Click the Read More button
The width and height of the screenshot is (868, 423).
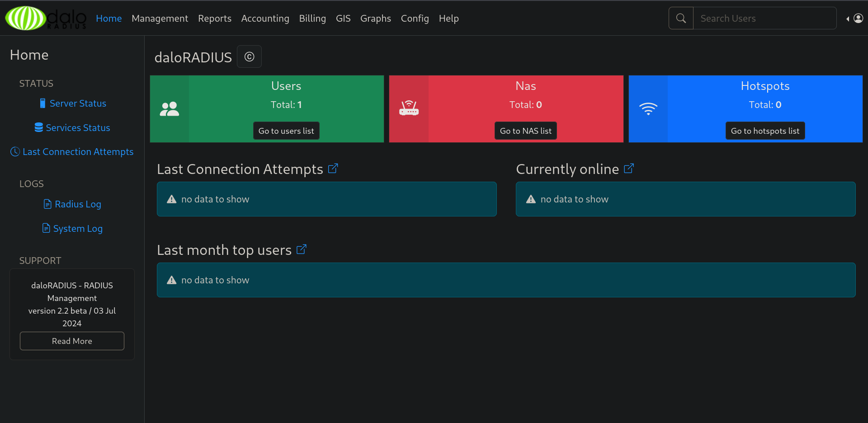point(72,341)
